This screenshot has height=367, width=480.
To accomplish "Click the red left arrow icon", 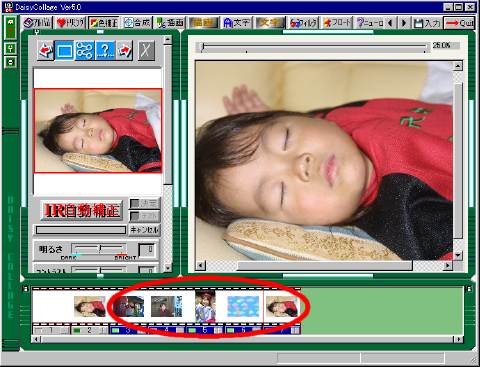I will click(46, 51).
